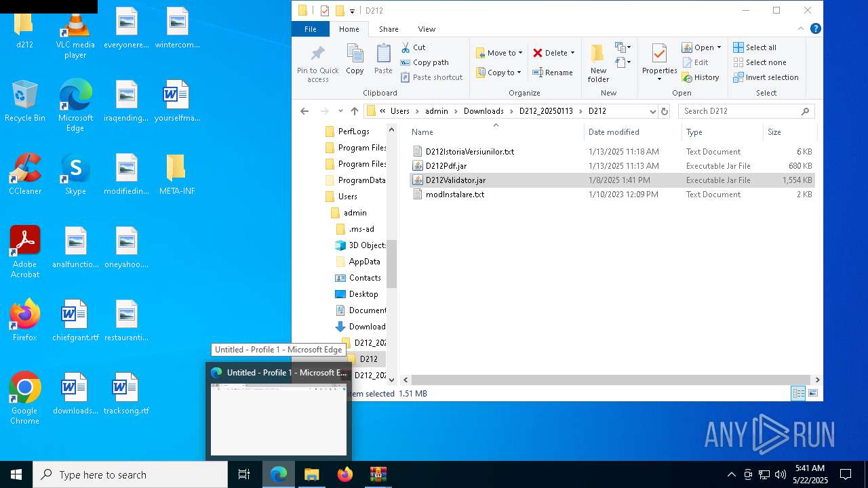The image size is (868, 488).
Task: Open Firefox from the taskbar
Action: (x=344, y=474)
